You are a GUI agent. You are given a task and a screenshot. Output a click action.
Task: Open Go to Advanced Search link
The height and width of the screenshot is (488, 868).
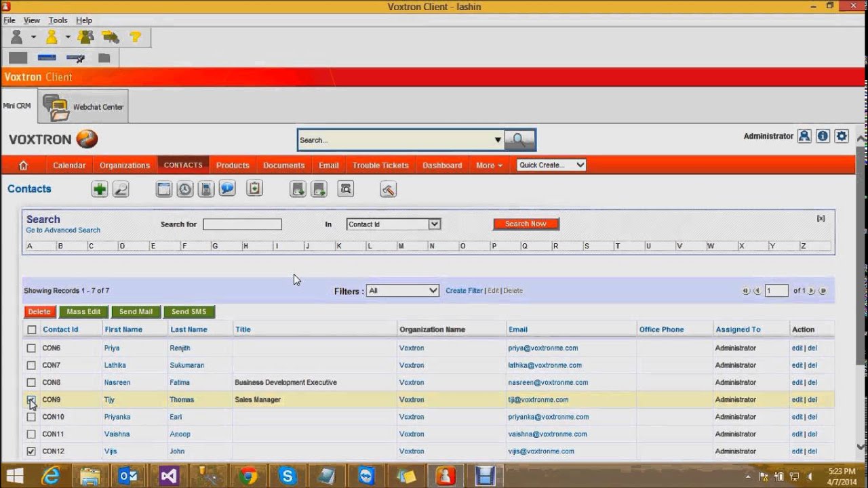63,230
